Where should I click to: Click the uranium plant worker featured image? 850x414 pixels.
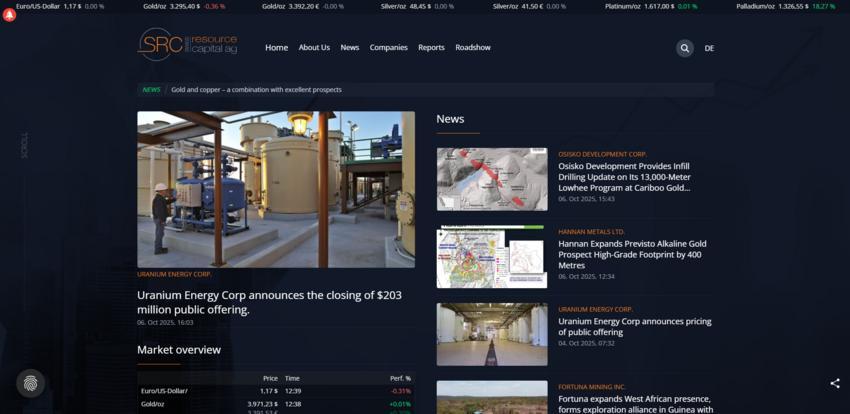click(276, 189)
